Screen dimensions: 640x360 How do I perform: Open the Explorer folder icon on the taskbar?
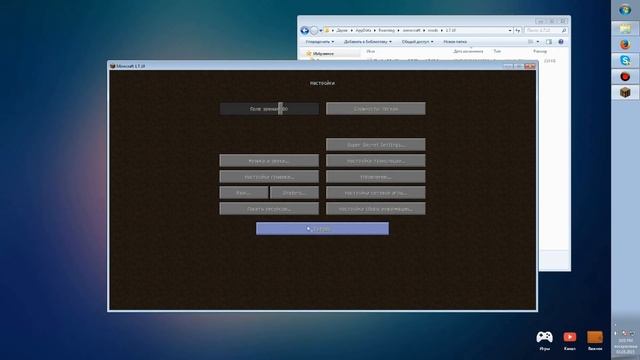[x=625, y=28]
